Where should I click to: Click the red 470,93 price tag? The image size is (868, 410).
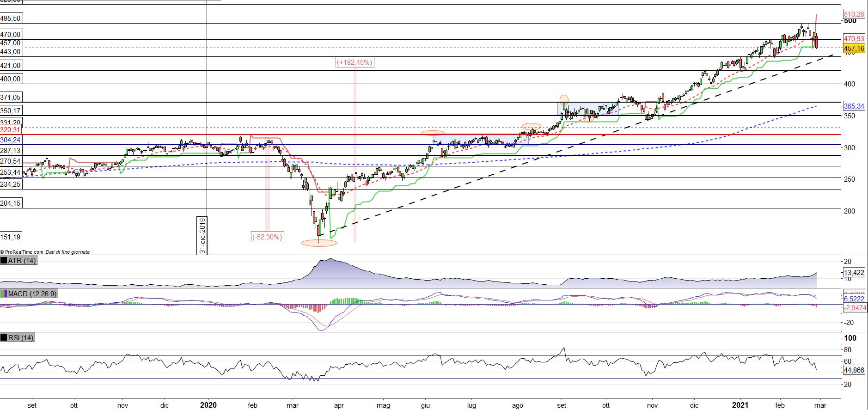pos(854,39)
